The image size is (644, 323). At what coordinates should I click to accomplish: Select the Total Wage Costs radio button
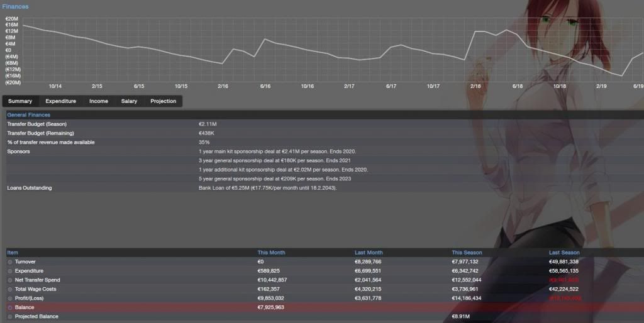10,289
